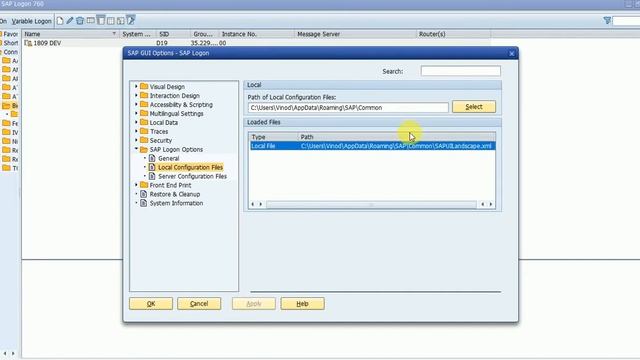The width and height of the screenshot is (640, 360).
Task: Select Traces in options tree
Action: click(x=159, y=131)
